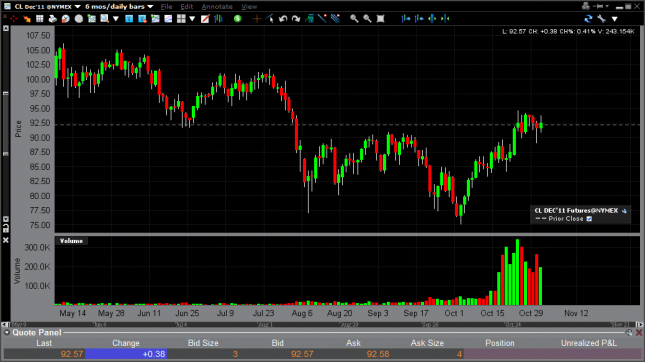This screenshot has height=362, width=645.
Task: Select the parallel lines channel tool
Action: click(335, 19)
